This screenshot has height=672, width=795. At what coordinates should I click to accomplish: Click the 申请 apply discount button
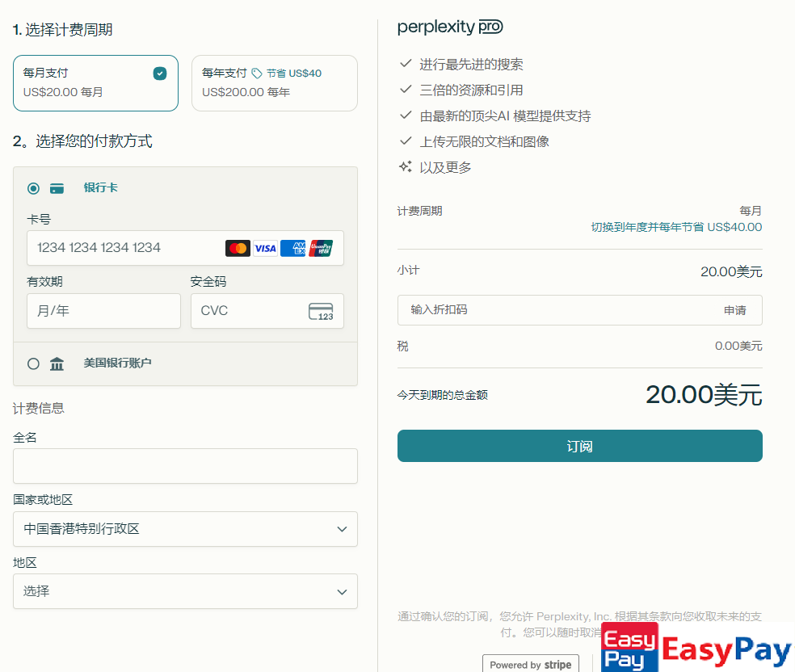[x=734, y=310]
